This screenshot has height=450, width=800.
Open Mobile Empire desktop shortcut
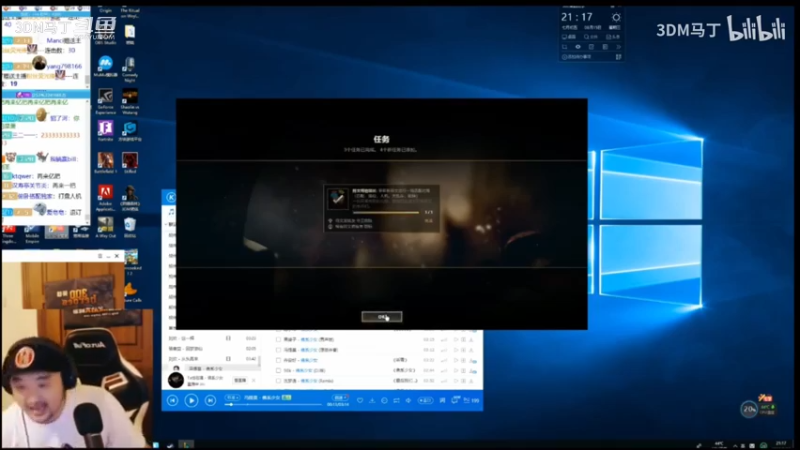pos(32,235)
